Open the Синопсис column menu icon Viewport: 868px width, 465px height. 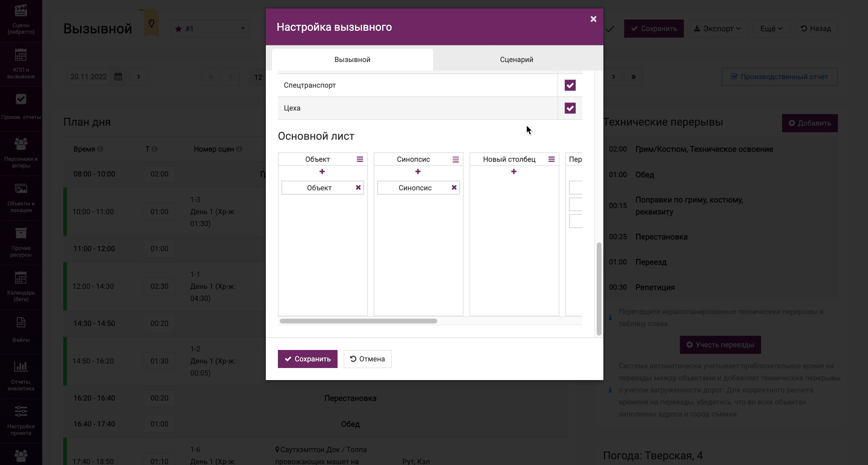coord(456,159)
